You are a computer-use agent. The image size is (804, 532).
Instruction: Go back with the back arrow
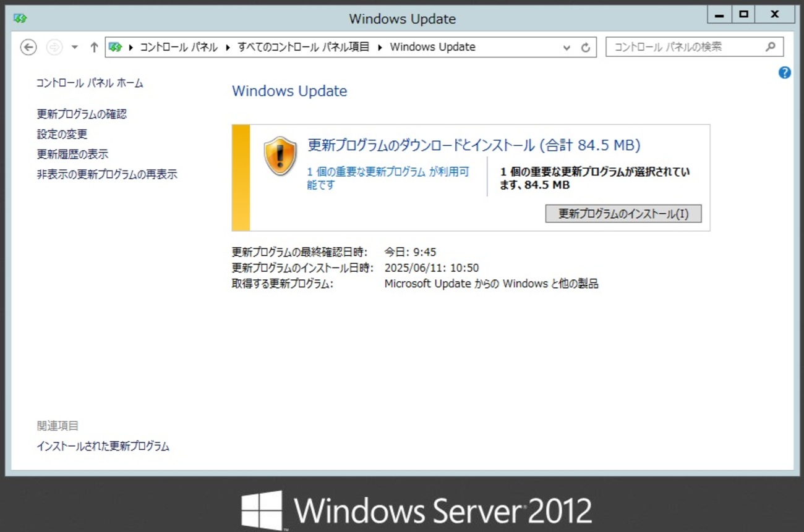click(28, 47)
